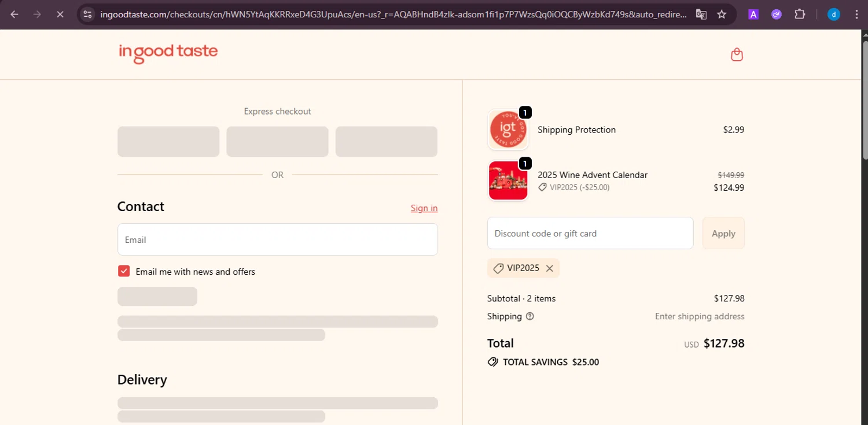The height and width of the screenshot is (425, 868).
Task: Click the middle express checkout button
Action: tap(277, 142)
